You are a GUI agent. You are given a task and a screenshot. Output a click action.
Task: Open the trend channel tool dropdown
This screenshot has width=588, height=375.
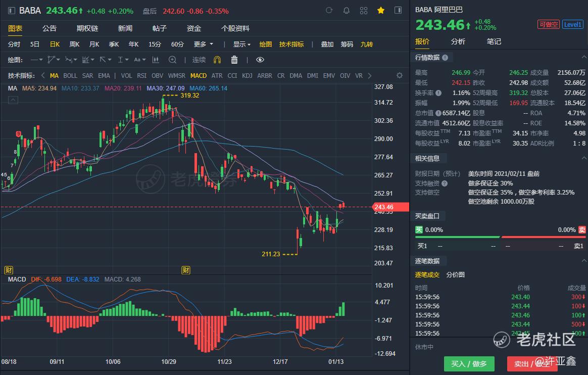[88, 60]
